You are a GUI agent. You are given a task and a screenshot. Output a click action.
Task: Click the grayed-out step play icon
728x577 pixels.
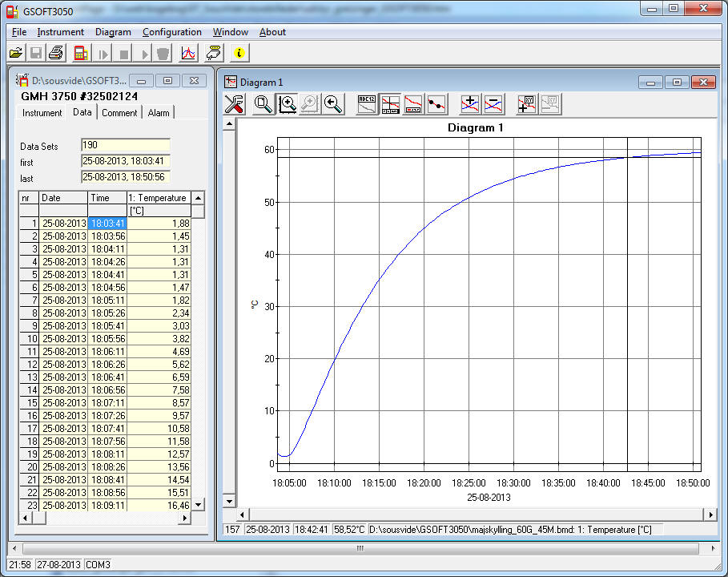coord(103,53)
